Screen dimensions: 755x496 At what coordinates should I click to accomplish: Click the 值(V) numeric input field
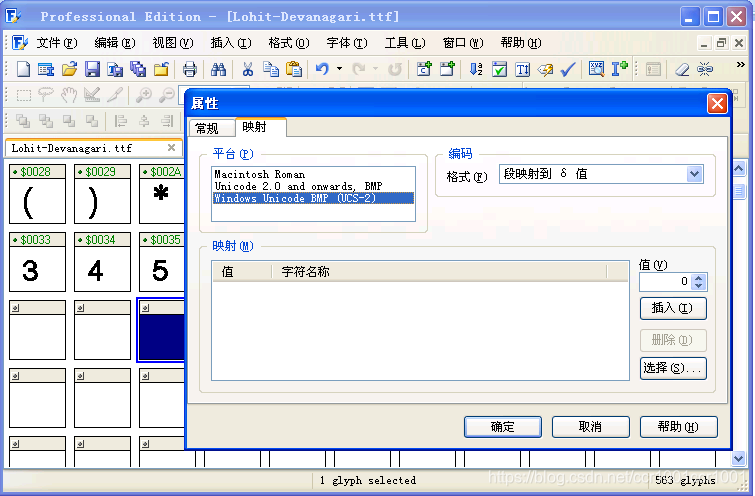[x=665, y=282]
